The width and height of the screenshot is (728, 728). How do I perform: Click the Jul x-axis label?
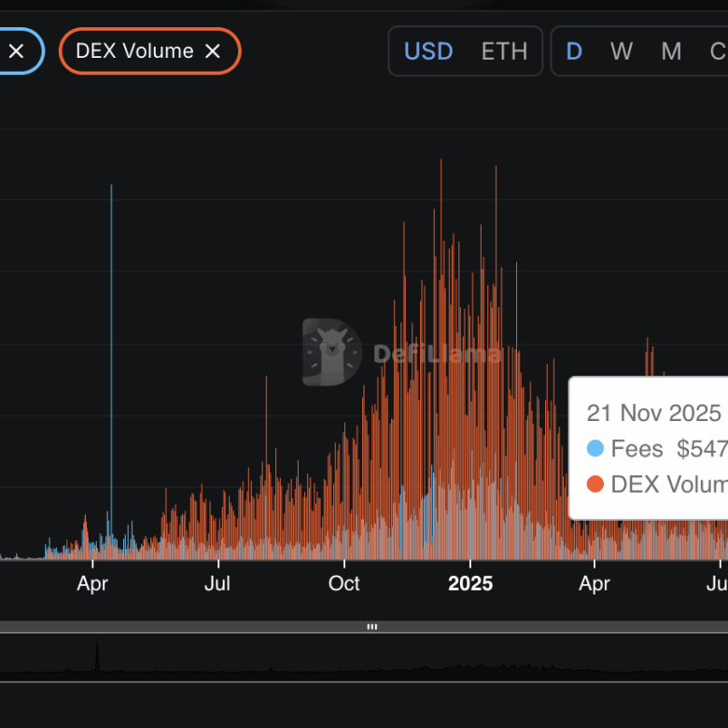[218, 584]
